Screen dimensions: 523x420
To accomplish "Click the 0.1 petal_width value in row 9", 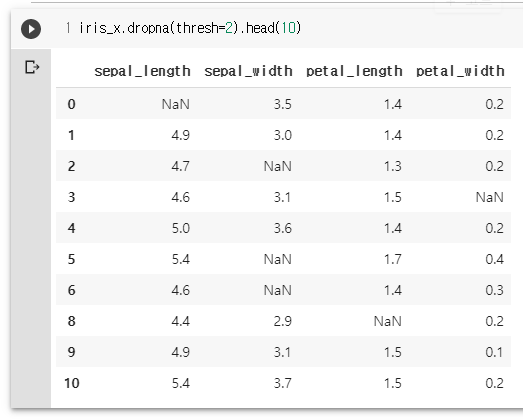I will click(x=494, y=352).
